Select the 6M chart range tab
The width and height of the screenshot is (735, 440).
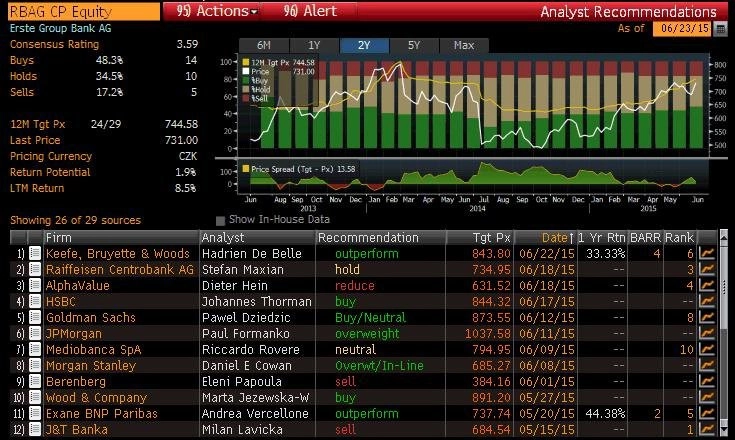264,45
